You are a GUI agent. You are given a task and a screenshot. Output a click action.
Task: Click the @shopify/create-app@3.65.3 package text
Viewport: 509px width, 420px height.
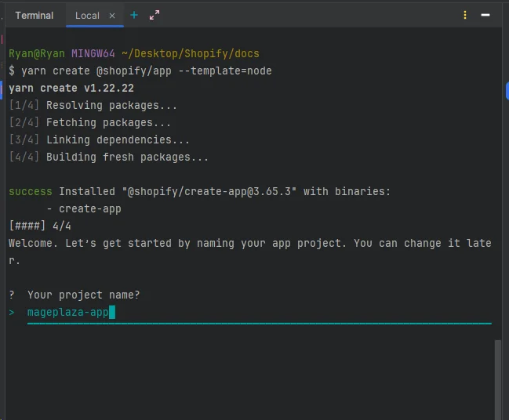point(209,191)
